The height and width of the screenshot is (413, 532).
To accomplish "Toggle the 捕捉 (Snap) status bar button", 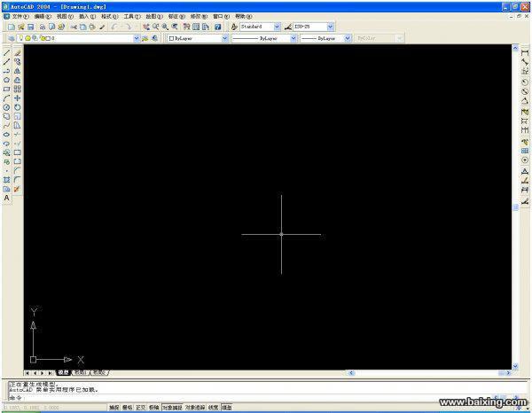I will click(113, 408).
